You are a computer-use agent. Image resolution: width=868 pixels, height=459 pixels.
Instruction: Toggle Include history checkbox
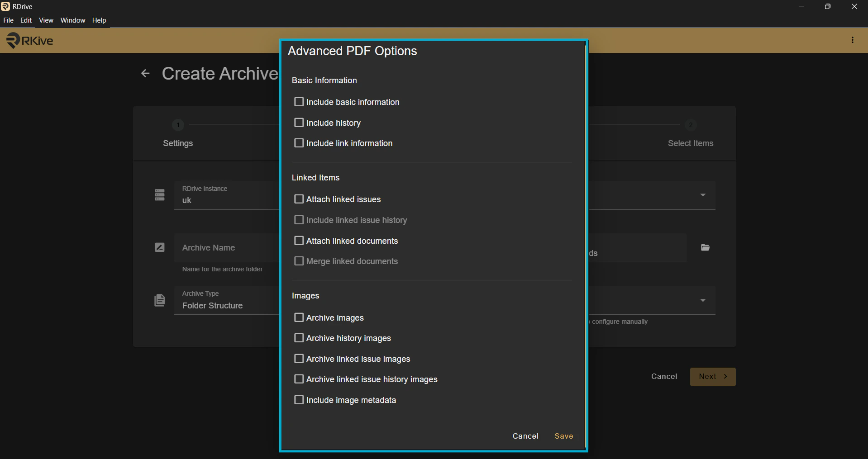[299, 123]
